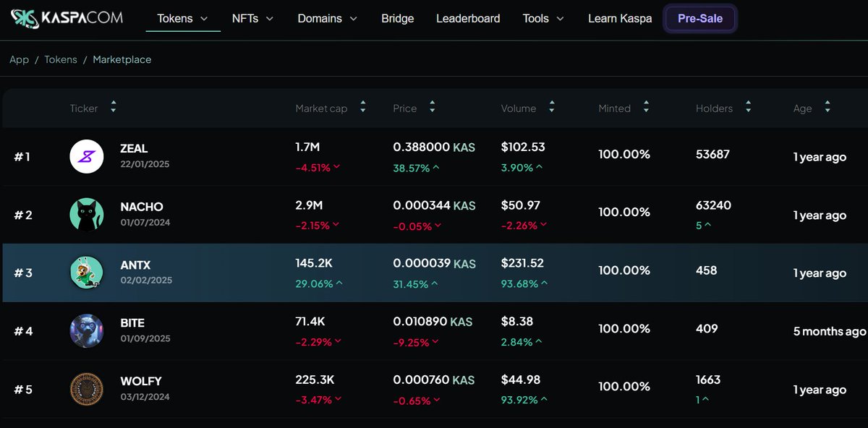Click WOLFY price 0.000760 KAS
This screenshot has width=868, height=428.
pos(434,380)
